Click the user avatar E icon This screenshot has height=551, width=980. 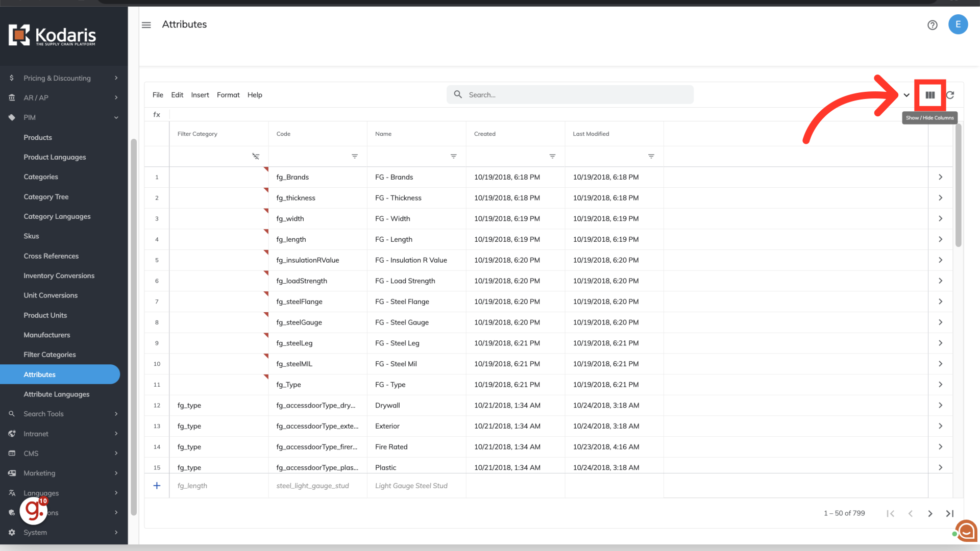click(958, 24)
